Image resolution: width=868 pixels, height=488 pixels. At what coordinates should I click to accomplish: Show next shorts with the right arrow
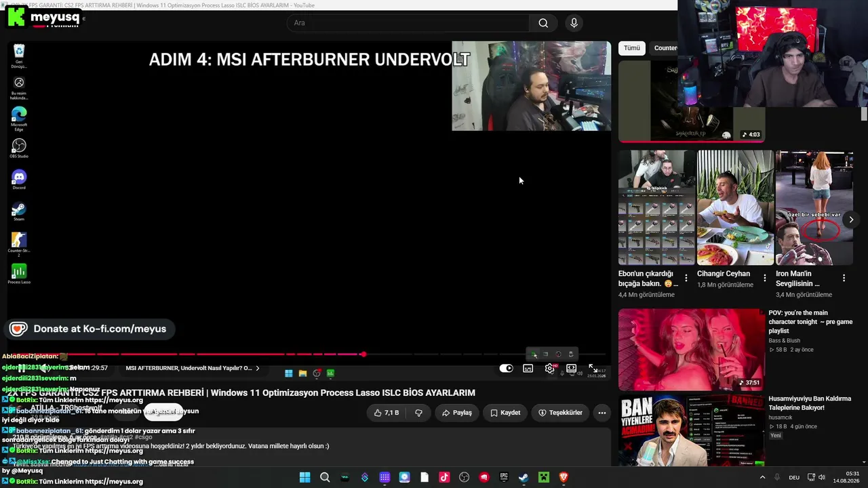tap(851, 220)
